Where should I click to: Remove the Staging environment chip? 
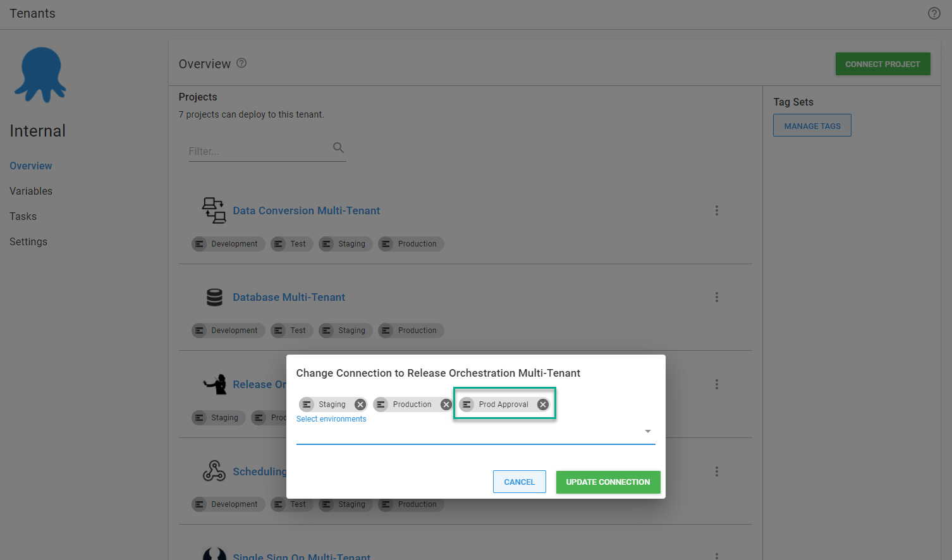360,405
